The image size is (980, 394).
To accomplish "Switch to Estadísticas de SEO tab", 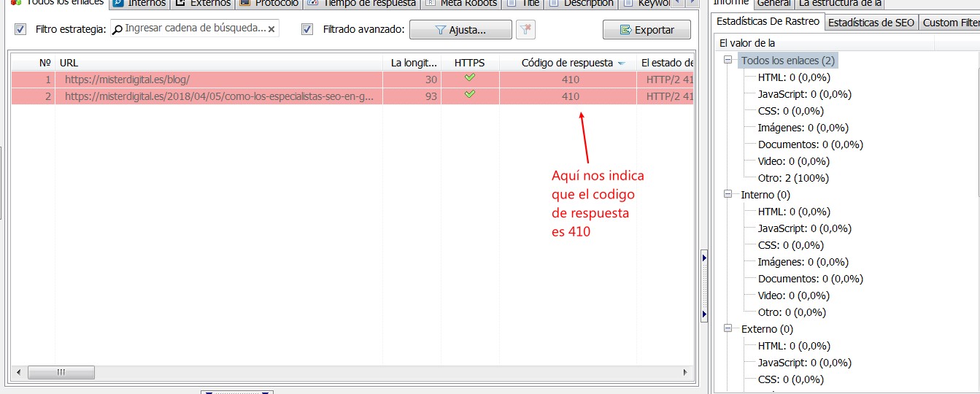I will click(x=871, y=23).
